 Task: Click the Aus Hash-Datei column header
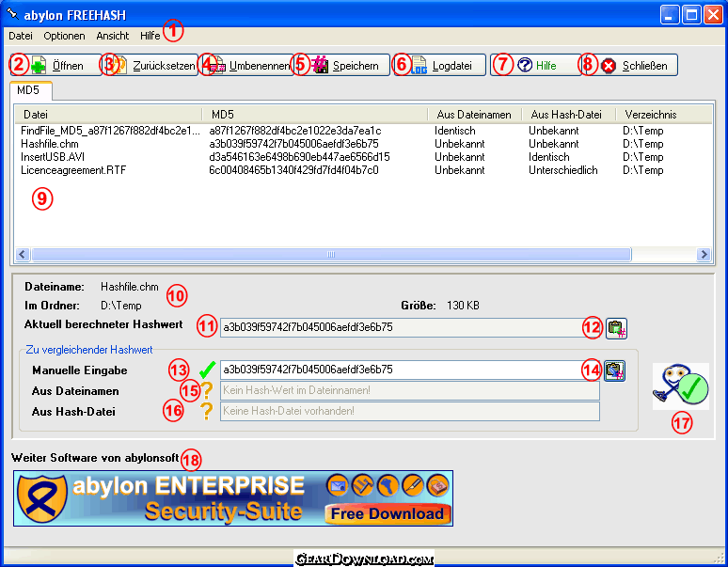pos(569,114)
